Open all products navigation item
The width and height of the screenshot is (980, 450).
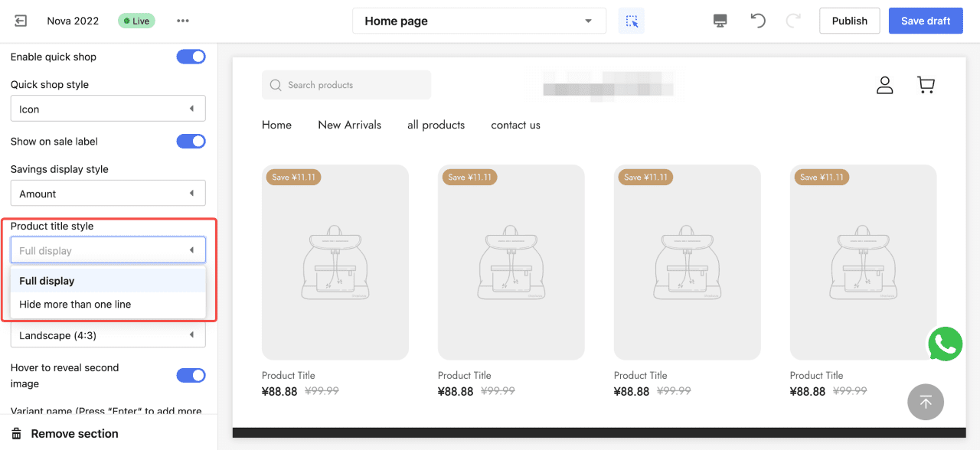(x=436, y=125)
